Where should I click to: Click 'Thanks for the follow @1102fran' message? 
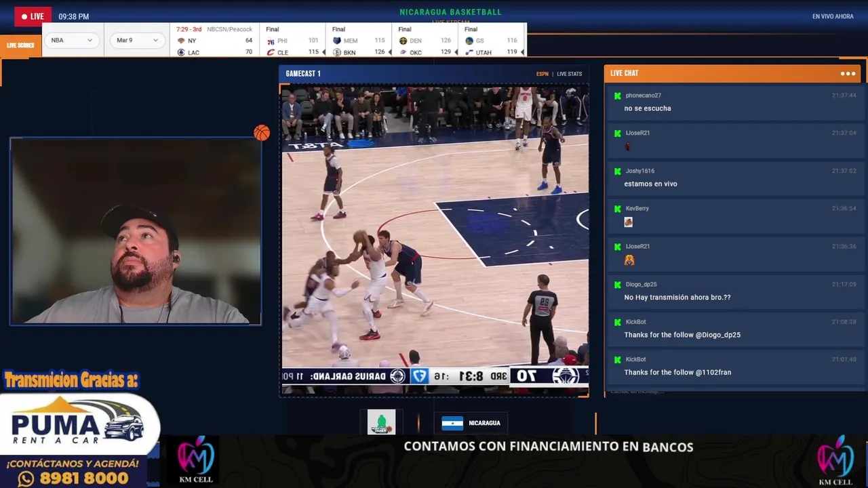pyautogui.click(x=677, y=372)
